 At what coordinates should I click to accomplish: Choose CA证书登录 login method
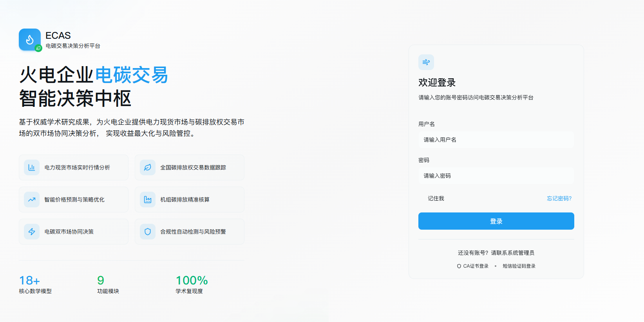pyautogui.click(x=476, y=266)
